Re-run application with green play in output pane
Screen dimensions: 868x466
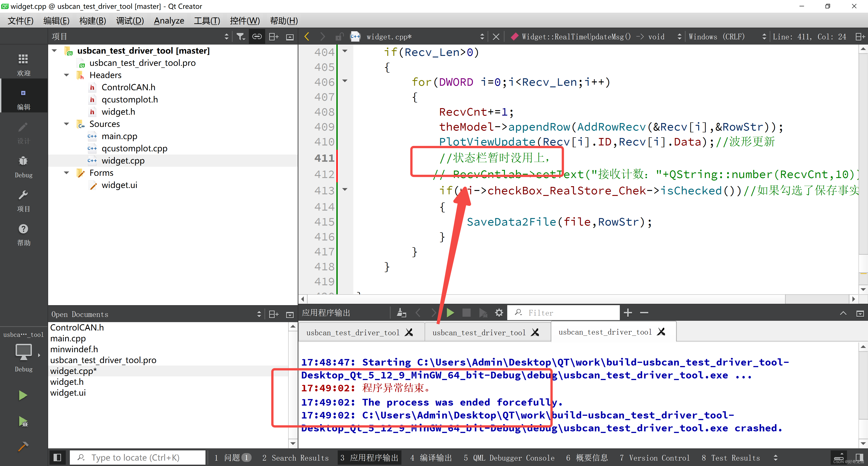pyautogui.click(x=450, y=313)
